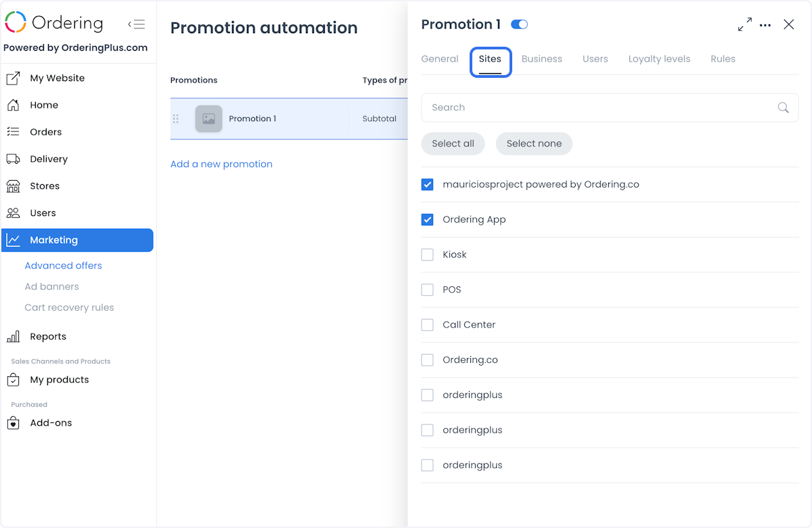Screen dimensions: 812x528
Task: Click the Promotion 1 drag handle icon
Action: [x=176, y=119]
